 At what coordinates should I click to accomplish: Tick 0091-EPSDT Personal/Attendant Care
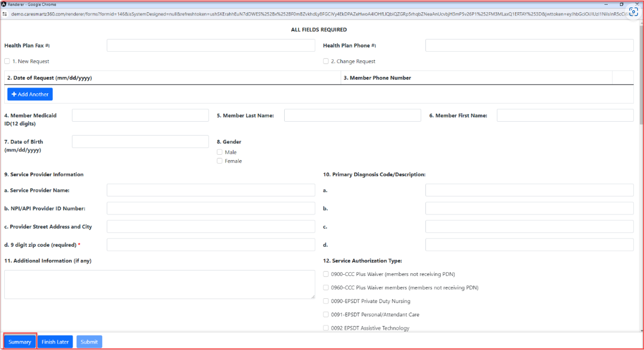point(326,315)
